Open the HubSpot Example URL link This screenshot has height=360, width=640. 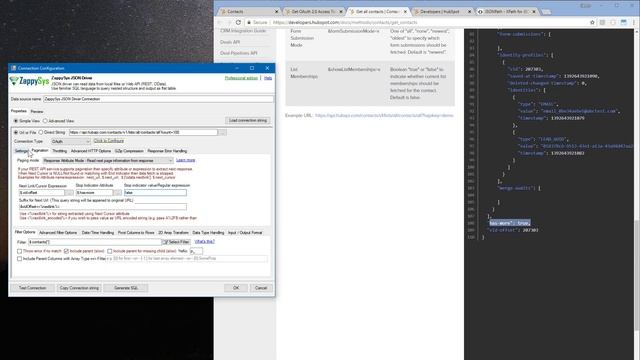[x=384, y=116]
